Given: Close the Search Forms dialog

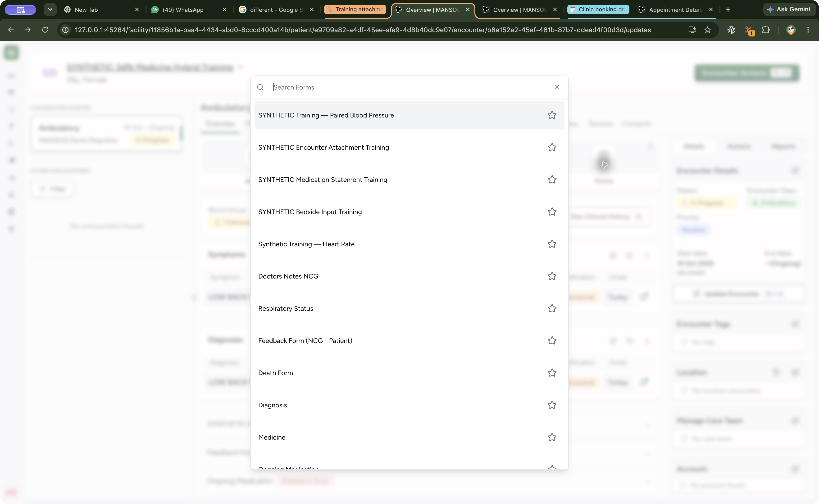Looking at the screenshot, I should tap(557, 87).
